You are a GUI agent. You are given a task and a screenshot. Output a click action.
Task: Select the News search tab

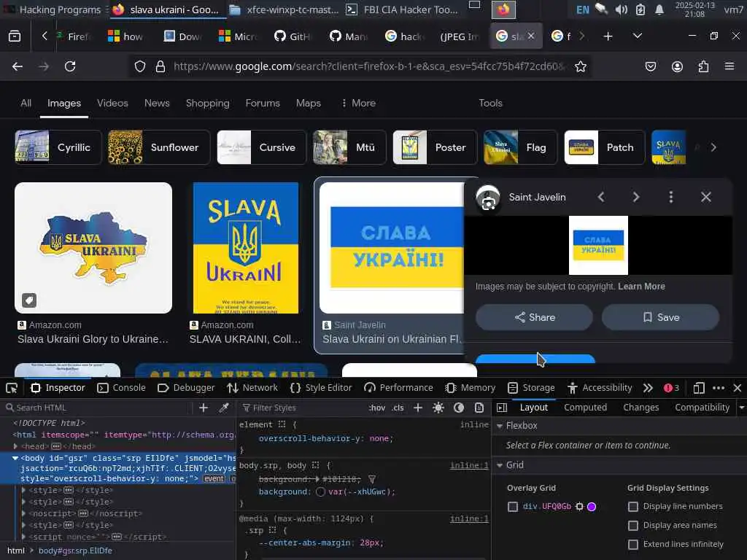[157, 104]
